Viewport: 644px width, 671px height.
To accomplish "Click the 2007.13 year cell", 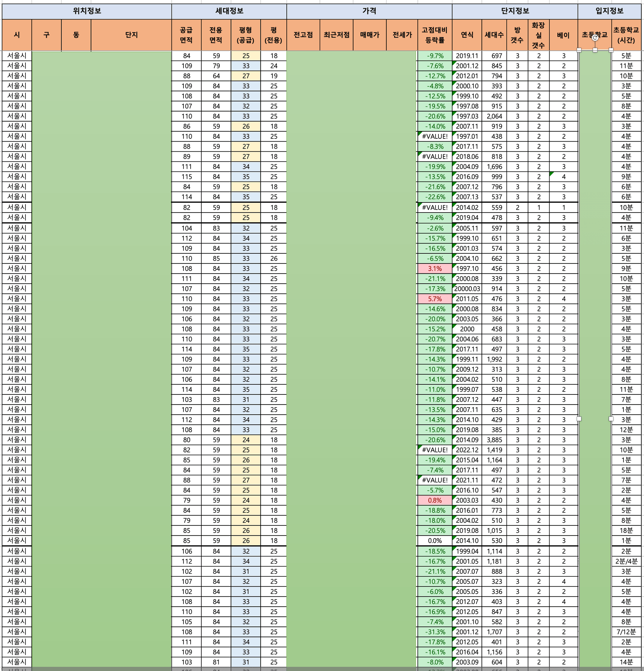I will coord(467,197).
